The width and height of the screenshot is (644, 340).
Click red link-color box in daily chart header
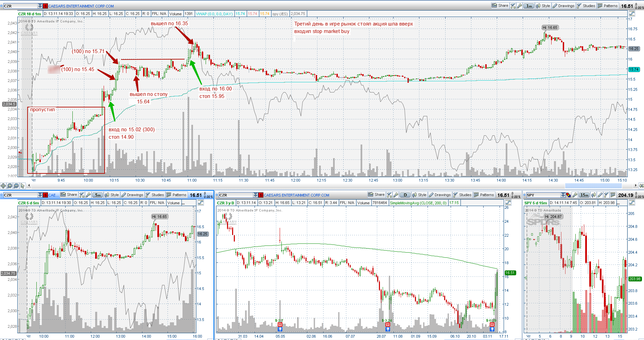point(261,195)
